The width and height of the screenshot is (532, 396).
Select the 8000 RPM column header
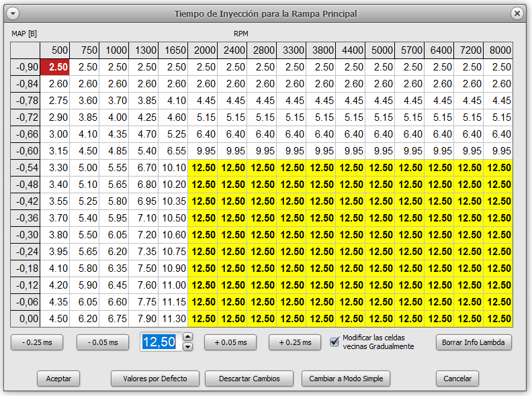(498, 50)
